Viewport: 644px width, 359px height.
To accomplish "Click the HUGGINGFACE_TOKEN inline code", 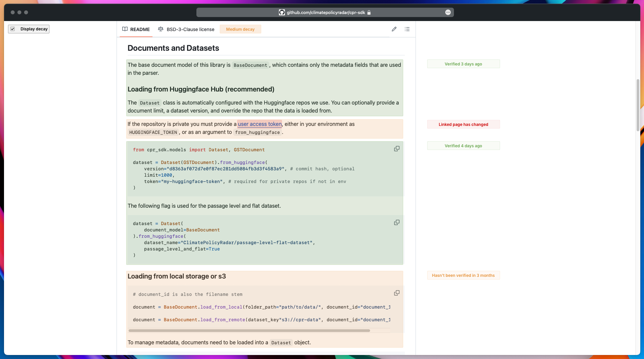I will (153, 133).
